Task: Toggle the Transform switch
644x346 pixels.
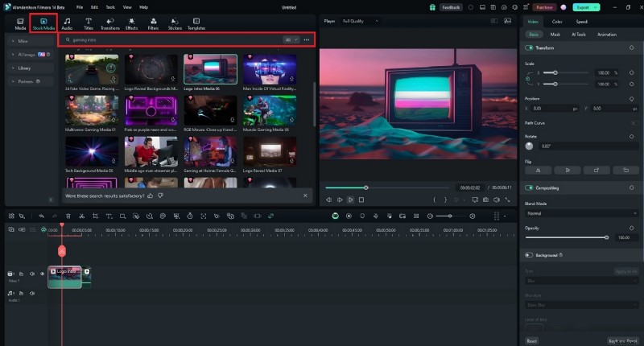Action: [x=529, y=47]
